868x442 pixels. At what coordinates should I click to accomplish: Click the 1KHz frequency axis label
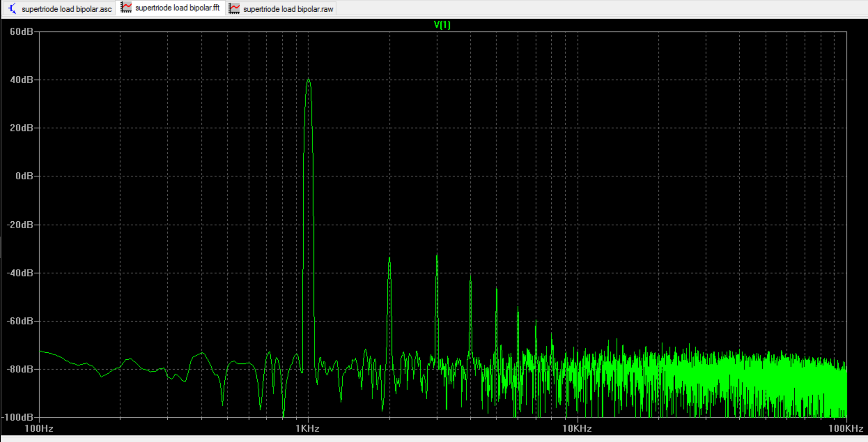coord(308,429)
